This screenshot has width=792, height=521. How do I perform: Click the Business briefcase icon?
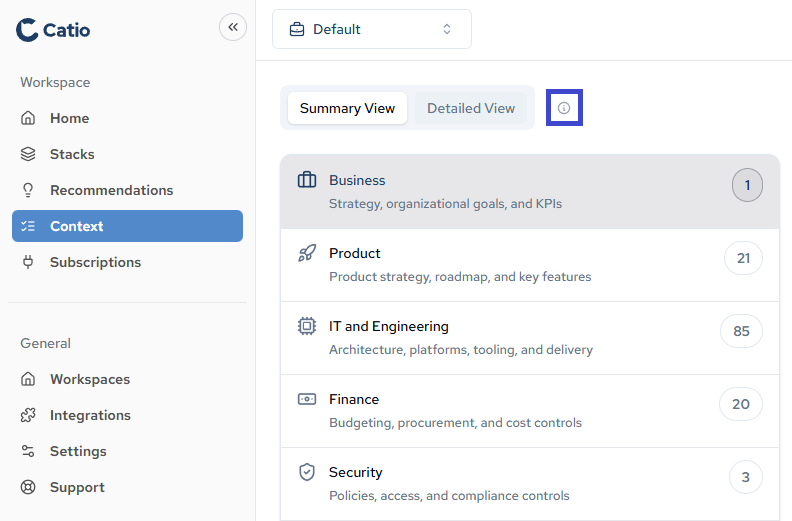tap(307, 180)
